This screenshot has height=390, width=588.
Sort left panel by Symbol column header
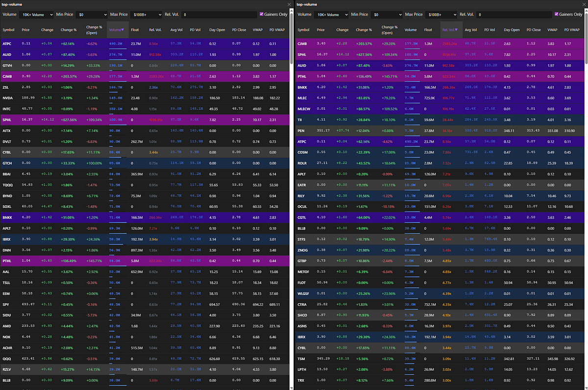tap(9, 30)
